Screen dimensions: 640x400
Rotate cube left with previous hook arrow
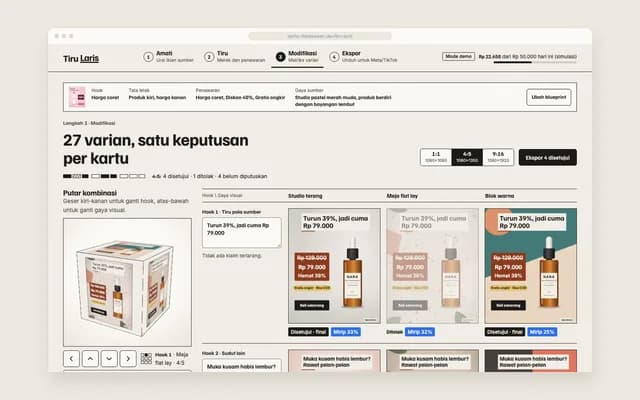coord(71,358)
